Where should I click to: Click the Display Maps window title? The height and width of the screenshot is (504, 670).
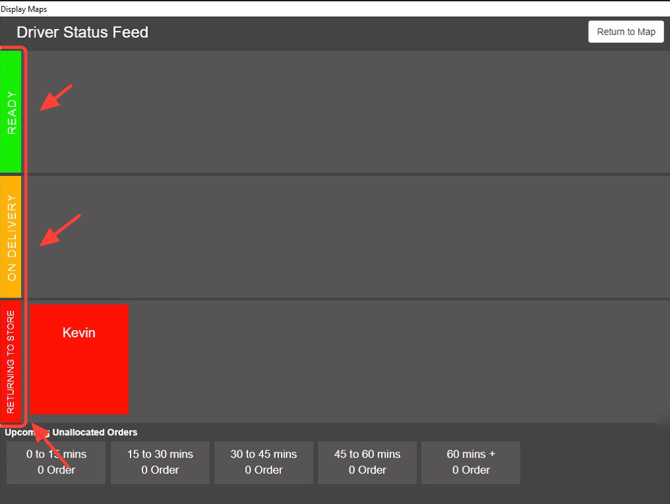tap(24, 9)
